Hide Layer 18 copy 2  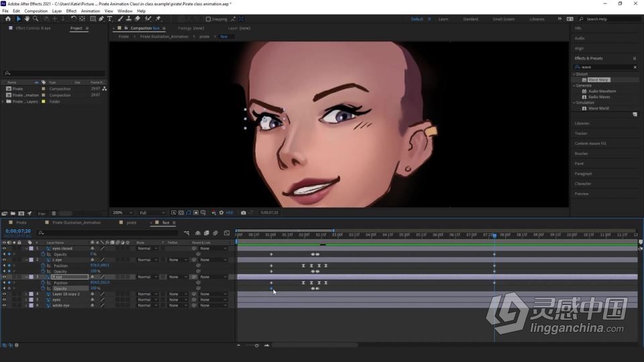coord(4,294)
